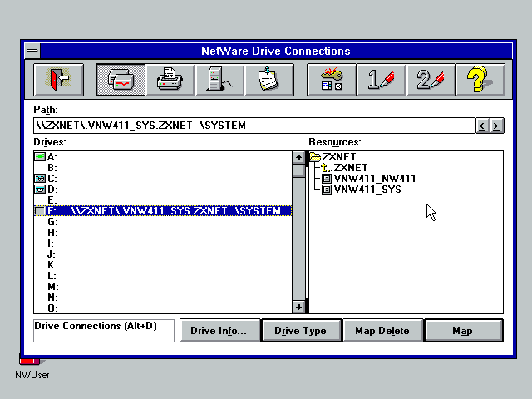This screenshot has height=399, width=532.
Task: Click the Map Delete button
Action: pyautogui.click(x=382, y=331)
